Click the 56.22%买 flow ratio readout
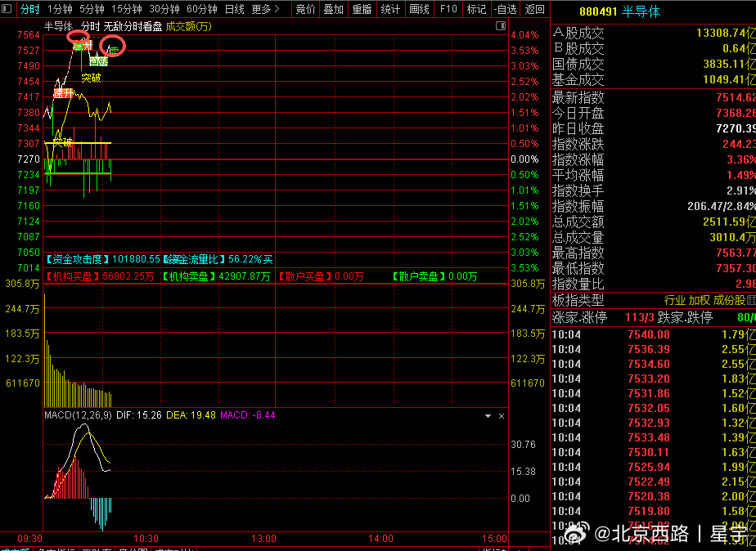This screenshot has width=756, height=551. point(250,260)
